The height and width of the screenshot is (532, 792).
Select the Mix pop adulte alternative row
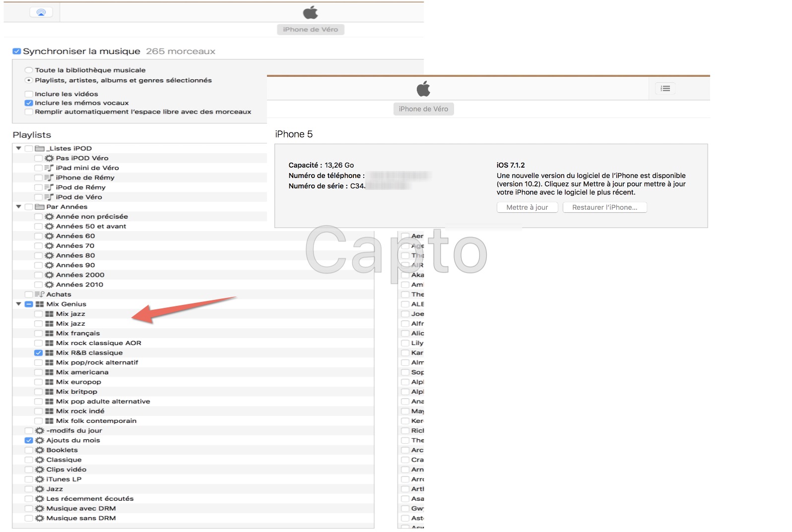193,402
